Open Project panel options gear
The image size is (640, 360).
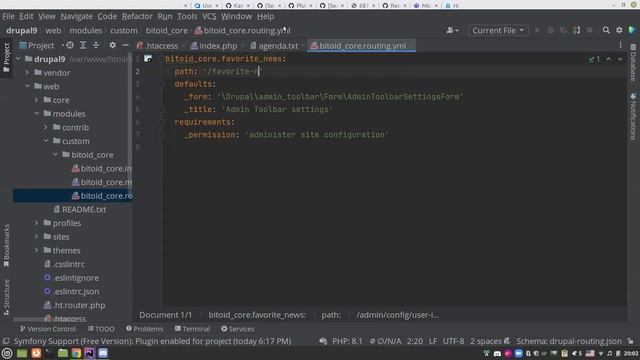(112, 45)
